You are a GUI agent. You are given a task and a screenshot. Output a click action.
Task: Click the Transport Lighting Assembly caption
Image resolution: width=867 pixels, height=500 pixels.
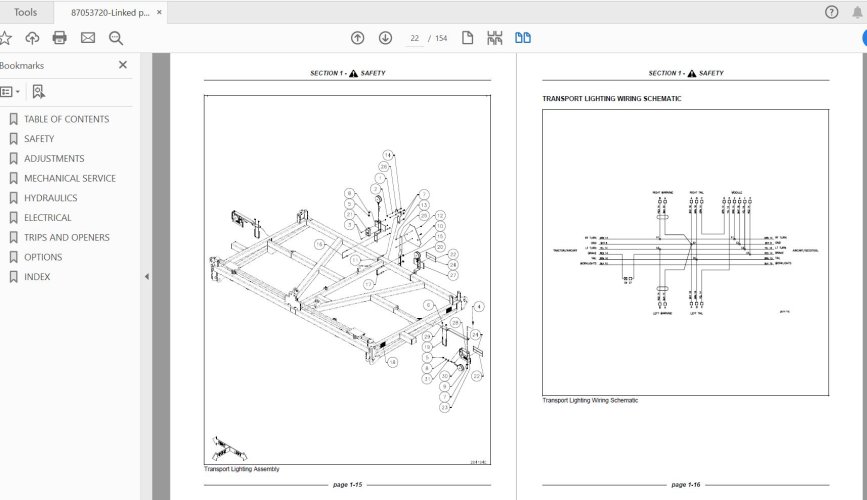[242, 469]
